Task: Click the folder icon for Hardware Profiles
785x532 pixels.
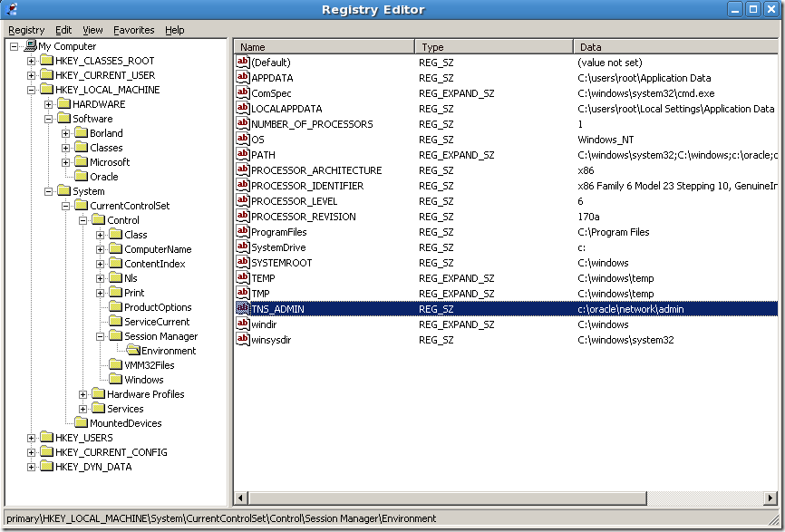Action: tap(98, 394)
